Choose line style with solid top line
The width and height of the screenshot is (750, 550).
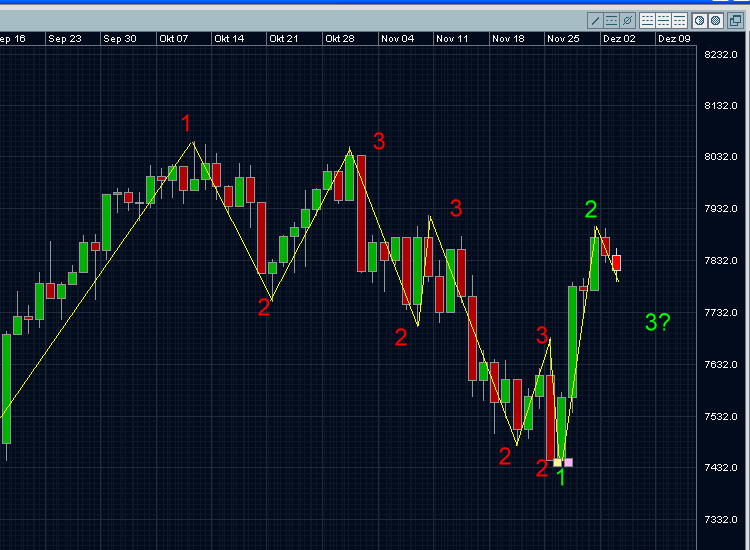click(x=679, y=21)
